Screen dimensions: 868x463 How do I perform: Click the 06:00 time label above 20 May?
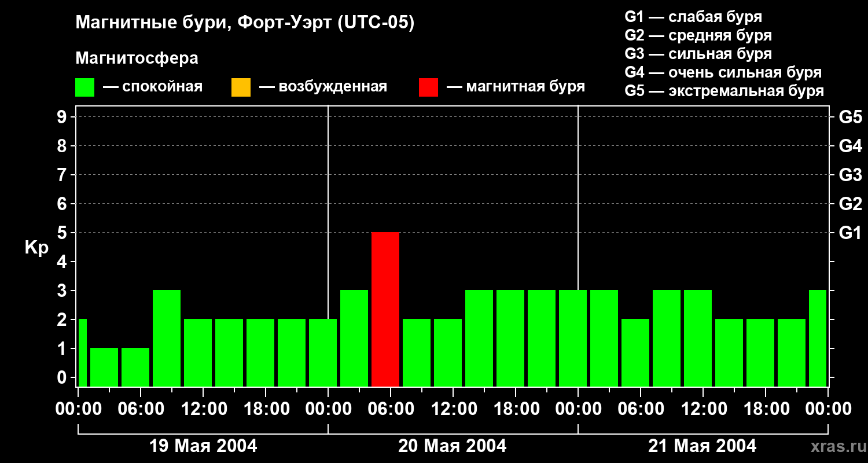coord(391,409)
